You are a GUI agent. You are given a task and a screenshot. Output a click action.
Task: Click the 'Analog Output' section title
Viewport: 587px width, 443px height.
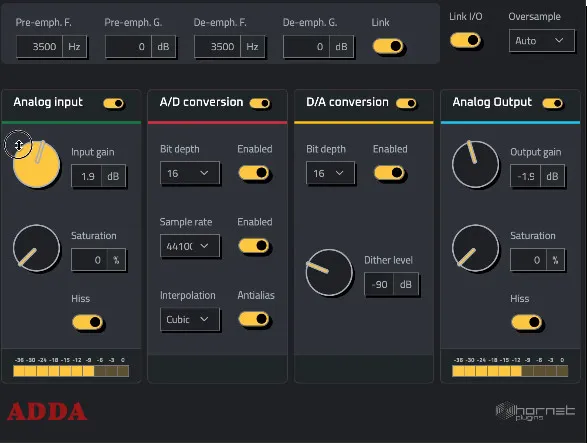click(x=492, y=102)
